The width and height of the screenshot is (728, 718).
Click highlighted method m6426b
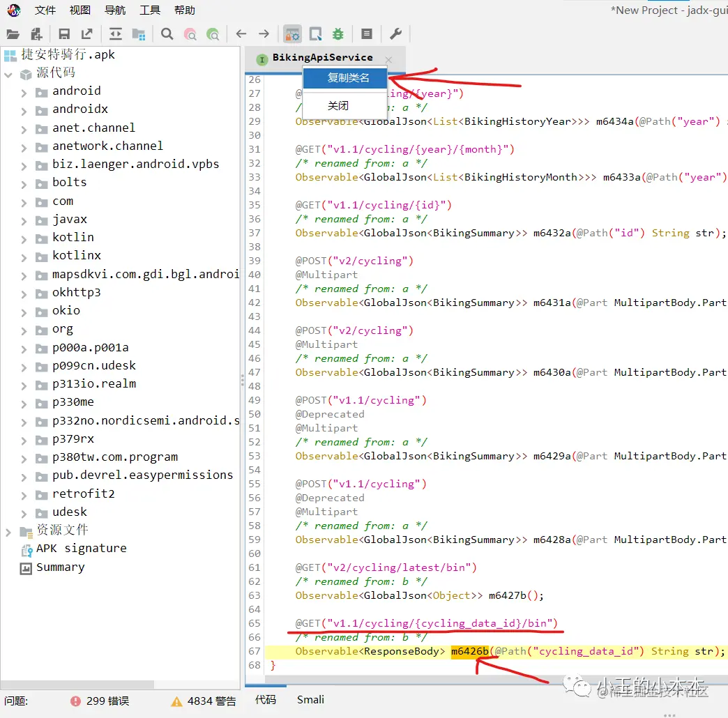coord(469,651)
